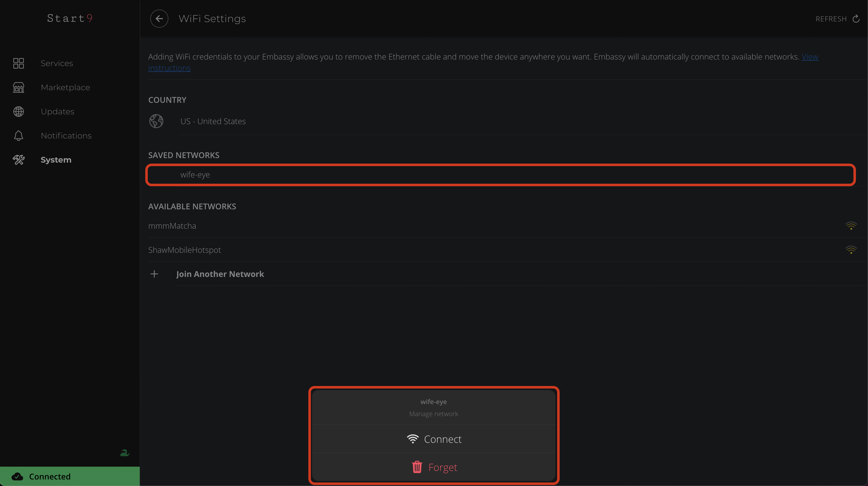
Task: Select the wife-eye saved network
Action: point(195,175)
